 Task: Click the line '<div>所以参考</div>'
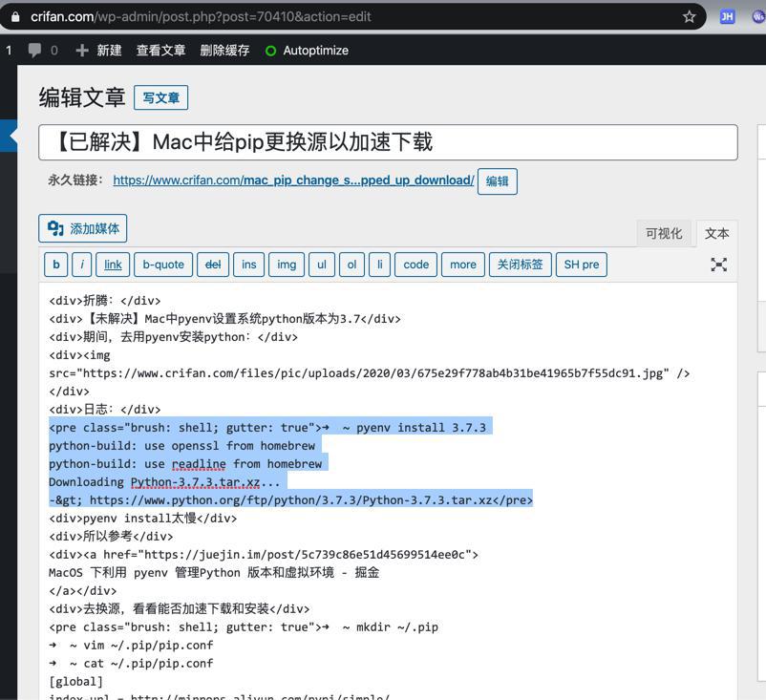111,537
